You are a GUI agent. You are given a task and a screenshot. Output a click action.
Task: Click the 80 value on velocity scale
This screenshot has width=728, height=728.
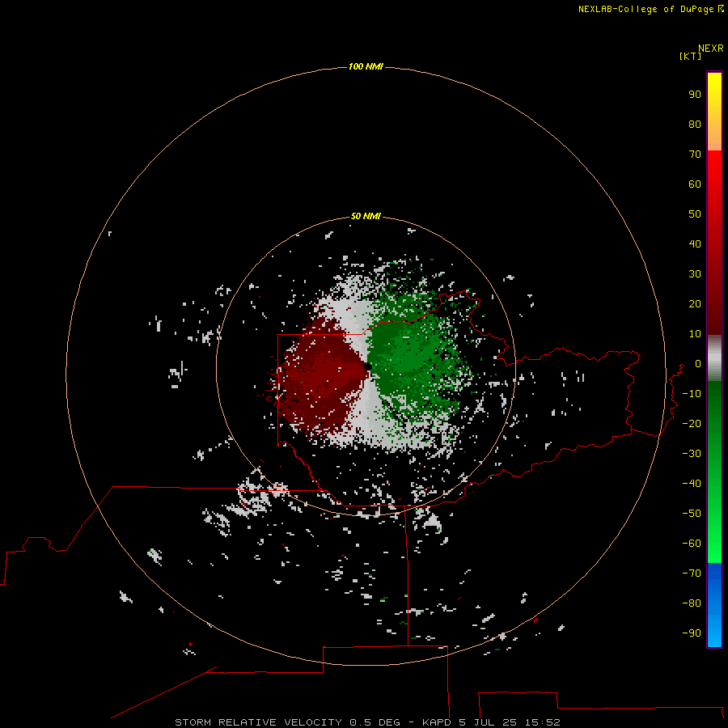(695, 125)
